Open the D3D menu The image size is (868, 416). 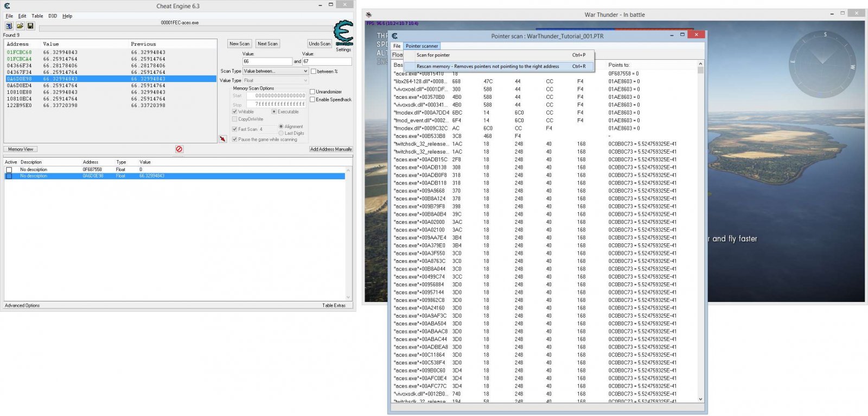click(53, 16)
